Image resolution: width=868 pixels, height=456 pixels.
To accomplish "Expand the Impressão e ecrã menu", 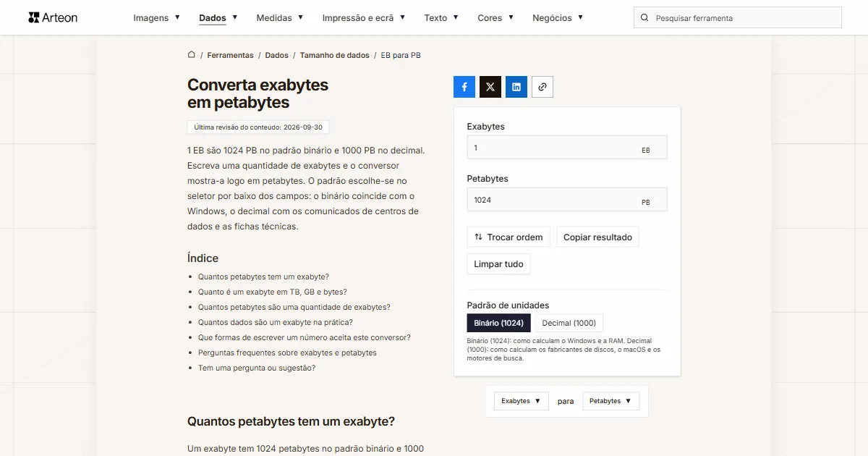I will pyautogui.click(x=364, y=18).
